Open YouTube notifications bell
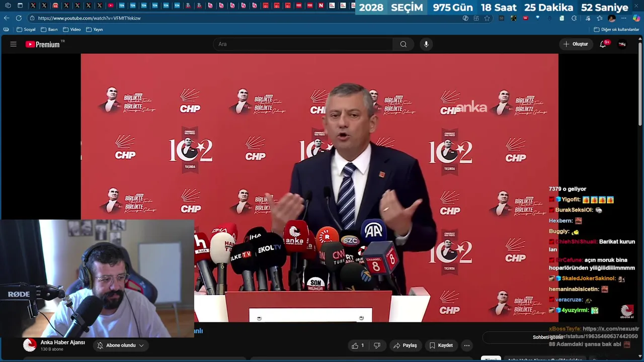The width and height of the screenshot is (644, 362). tap(603, 44)
